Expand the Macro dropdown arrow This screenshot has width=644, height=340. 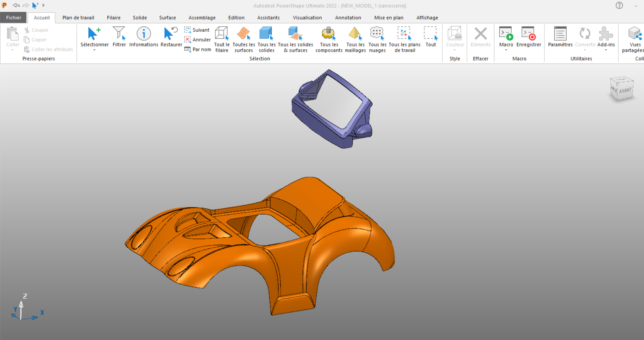(506, 50)
